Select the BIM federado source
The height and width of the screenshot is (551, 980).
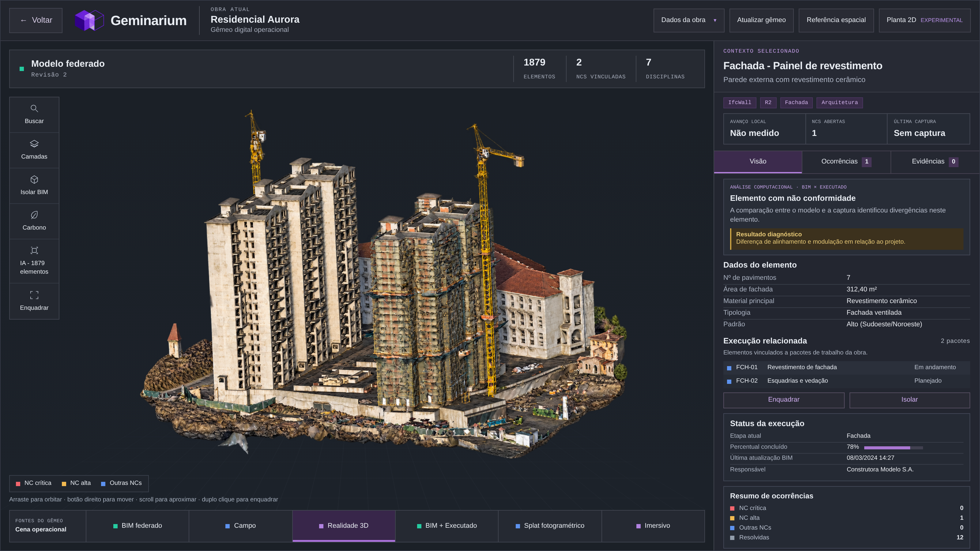tap(137, 526)
